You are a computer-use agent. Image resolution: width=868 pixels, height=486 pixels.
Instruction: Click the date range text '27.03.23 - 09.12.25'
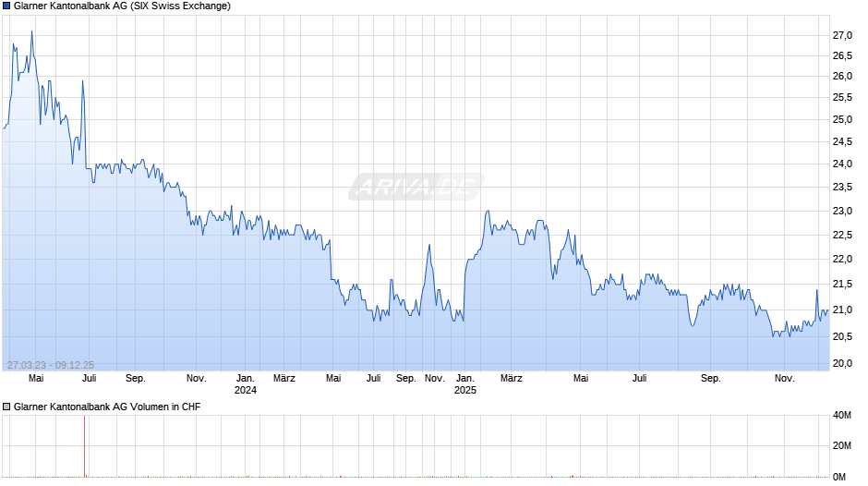(x=51, y=365)
